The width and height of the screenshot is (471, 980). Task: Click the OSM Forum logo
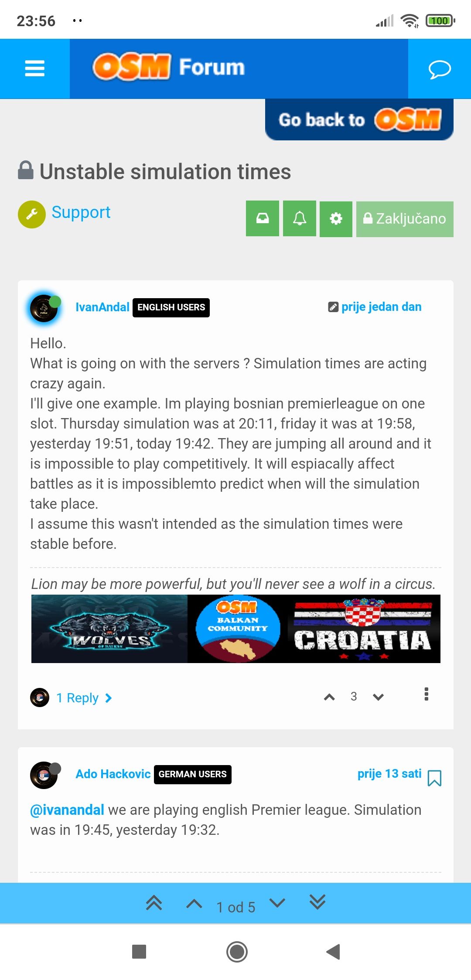pyautogui.click(x=169, y=67)
